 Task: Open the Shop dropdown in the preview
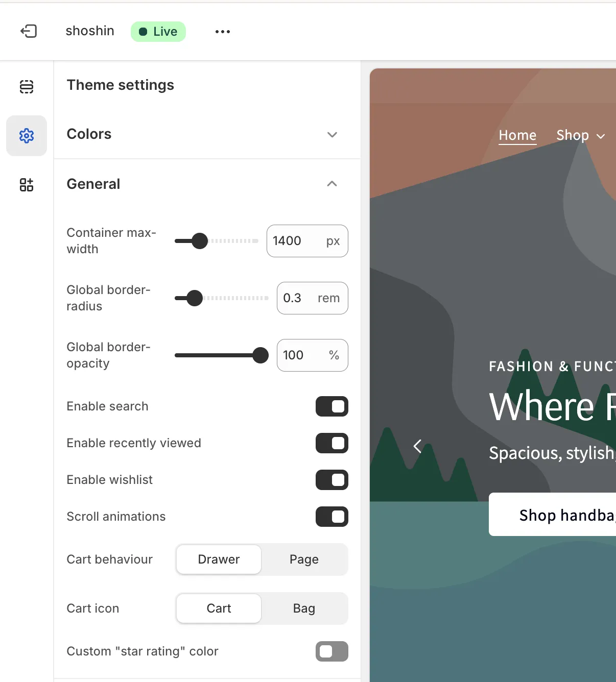(x=580, y=135)
